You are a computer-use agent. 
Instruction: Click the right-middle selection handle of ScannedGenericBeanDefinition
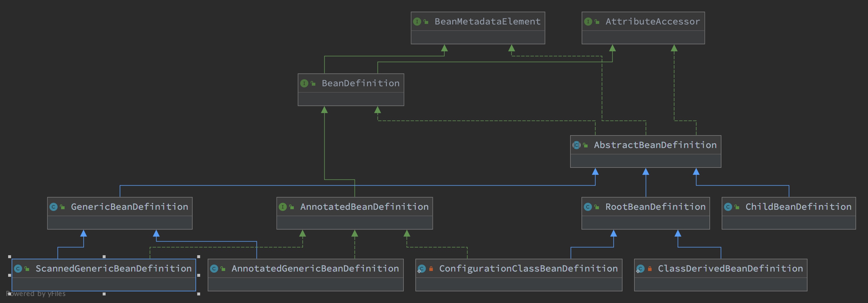[198, 275]
